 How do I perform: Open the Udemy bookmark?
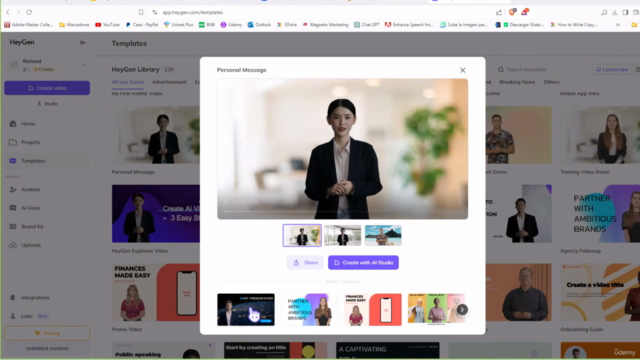coord(231,25)
